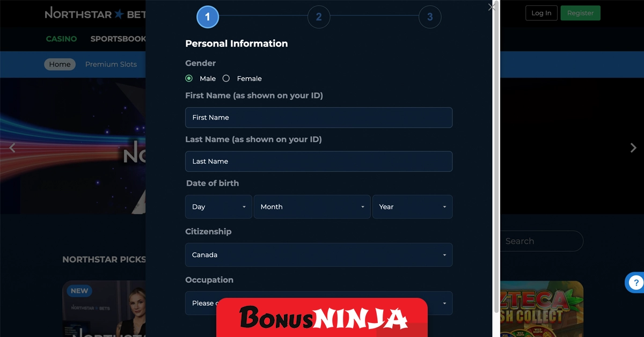
Task: Click the Log In button
Action: [x=541, y=13]
